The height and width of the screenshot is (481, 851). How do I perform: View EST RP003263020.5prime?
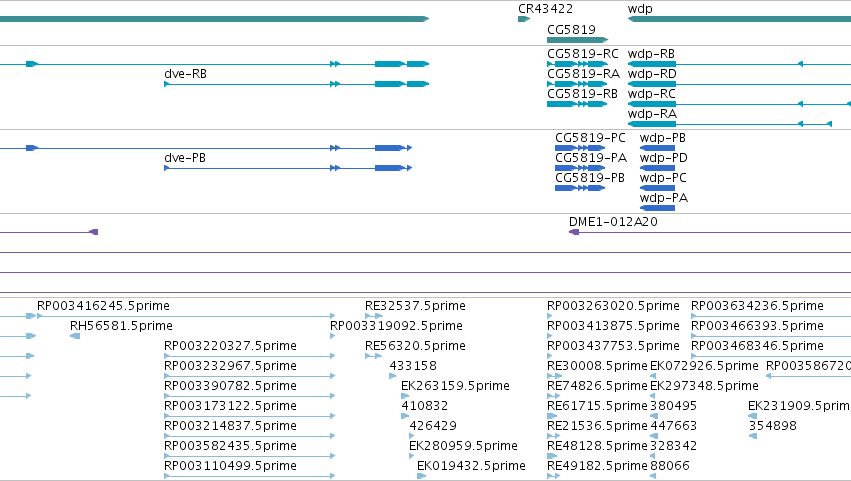pos(613,306)
